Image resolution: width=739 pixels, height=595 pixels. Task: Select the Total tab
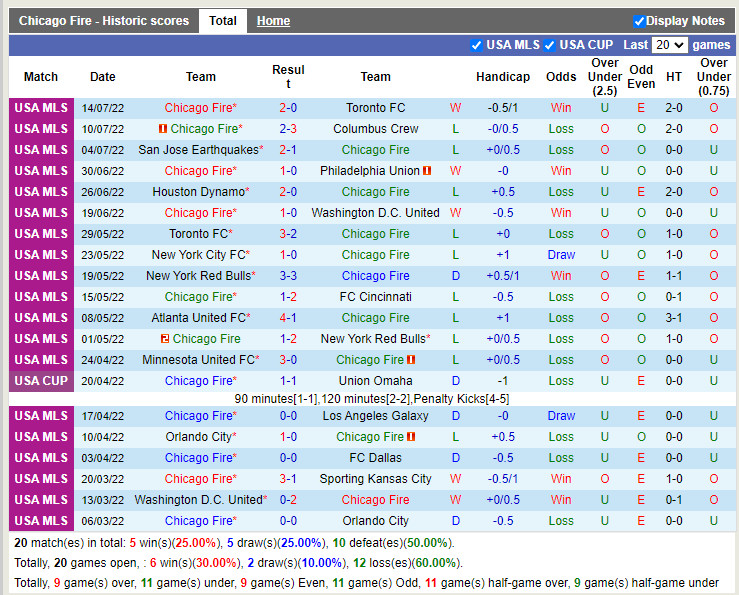click(x=223, y=21)
